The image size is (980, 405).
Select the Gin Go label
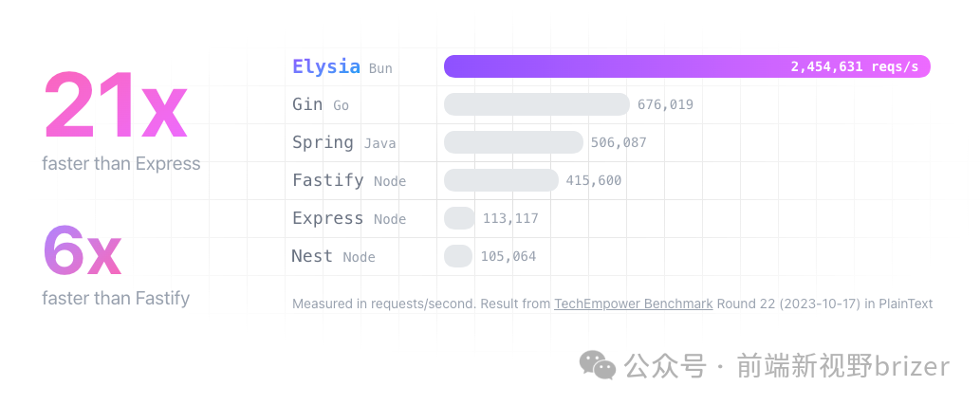[321, 105]
